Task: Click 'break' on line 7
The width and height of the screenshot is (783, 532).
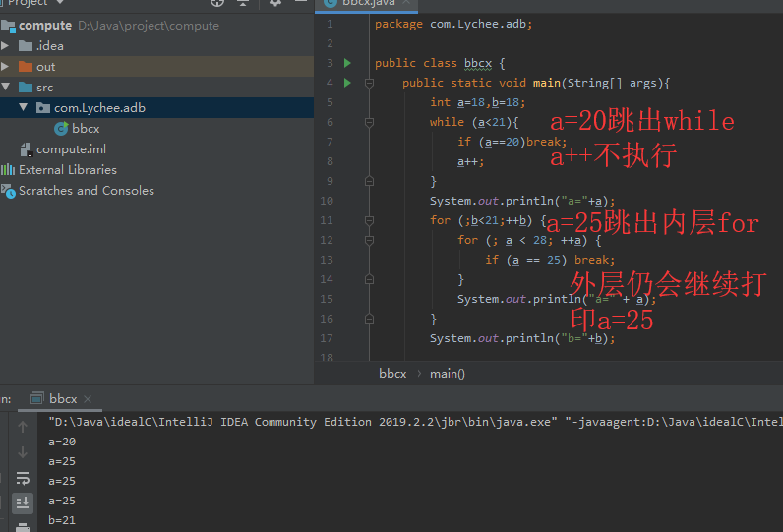Action: click(x=543, y=142)
